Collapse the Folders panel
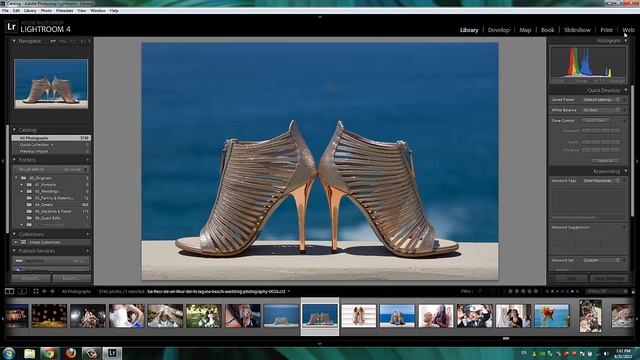Image resolution: width=640 pixels, height=360 pixels. pos(14,160)
